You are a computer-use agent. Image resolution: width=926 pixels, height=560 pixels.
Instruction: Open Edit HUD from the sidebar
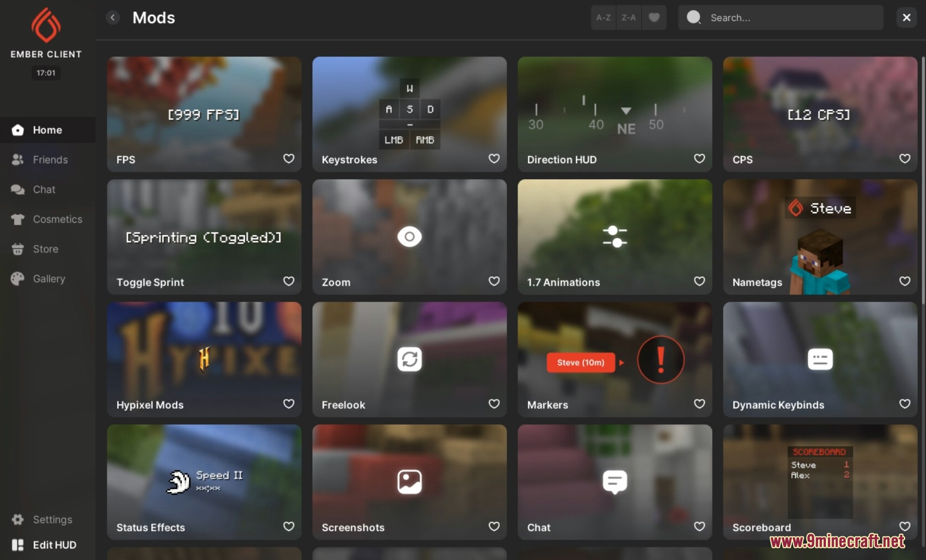pos(48,545)
